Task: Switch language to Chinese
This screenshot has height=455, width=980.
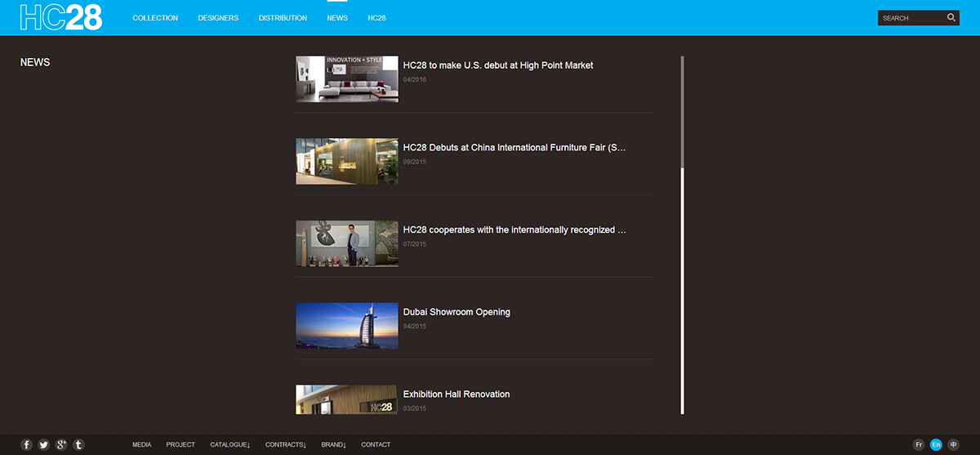Action: [953, 445]
